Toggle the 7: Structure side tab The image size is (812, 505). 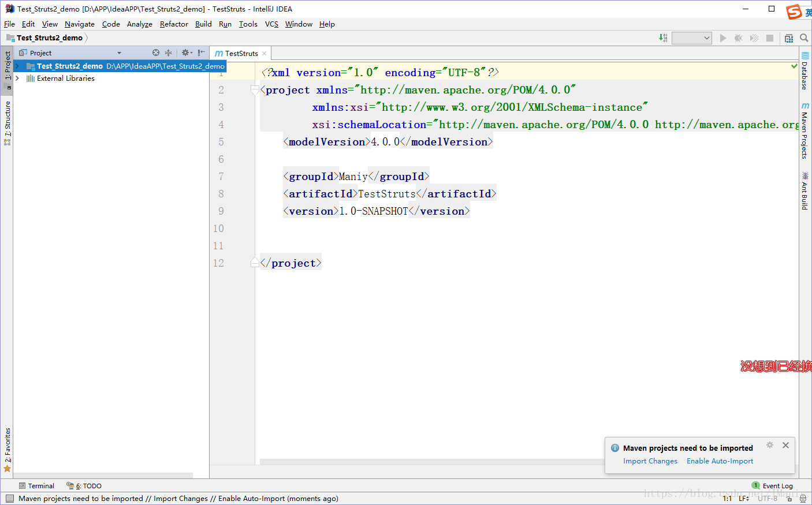(x=7, y=122)
